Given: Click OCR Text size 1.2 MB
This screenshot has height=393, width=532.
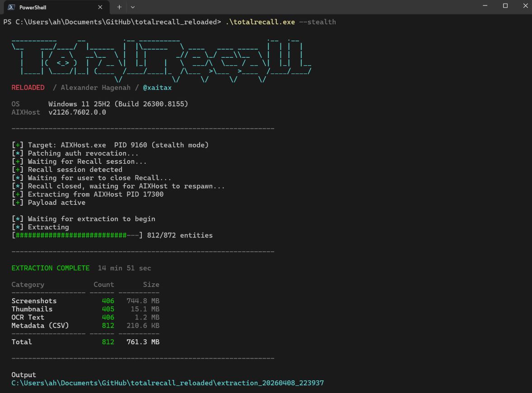Looking at the screenshot, I should tap(147, 317).
